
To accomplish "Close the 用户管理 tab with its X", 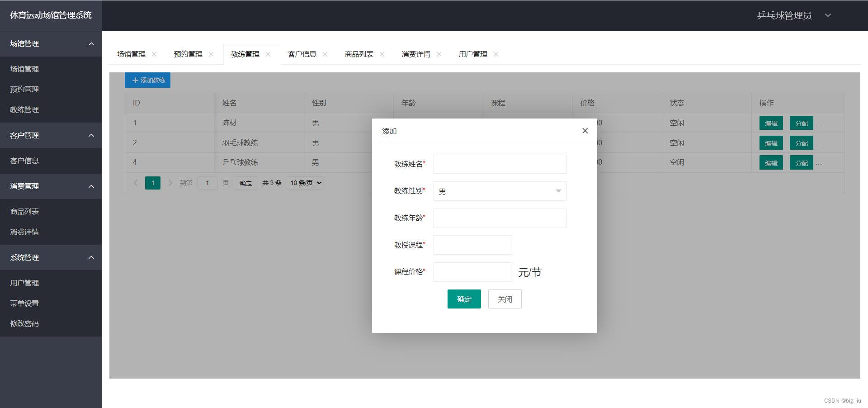I will [496, 54].
